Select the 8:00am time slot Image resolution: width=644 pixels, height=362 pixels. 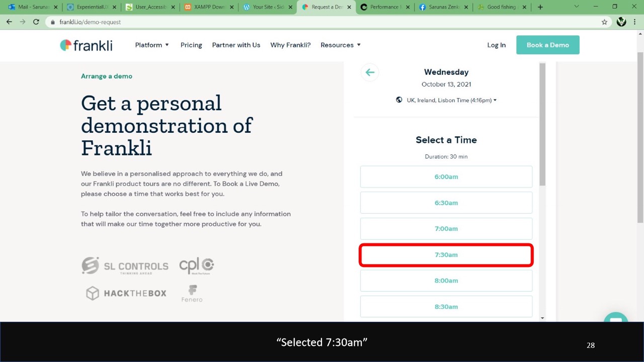(x=446, y=281)
